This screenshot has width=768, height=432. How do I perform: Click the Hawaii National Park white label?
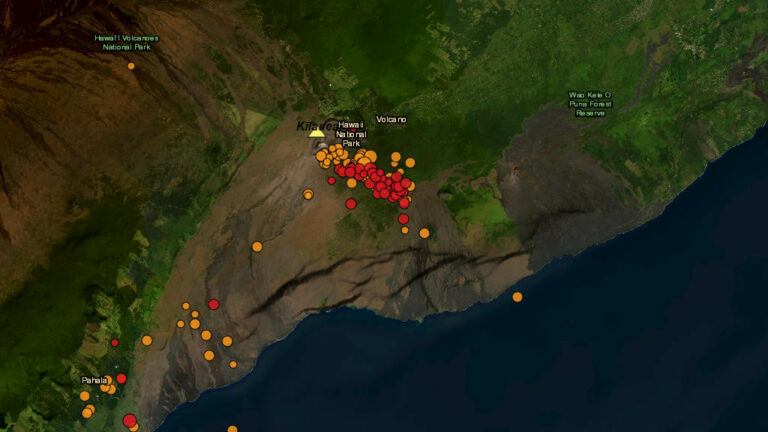351,134
